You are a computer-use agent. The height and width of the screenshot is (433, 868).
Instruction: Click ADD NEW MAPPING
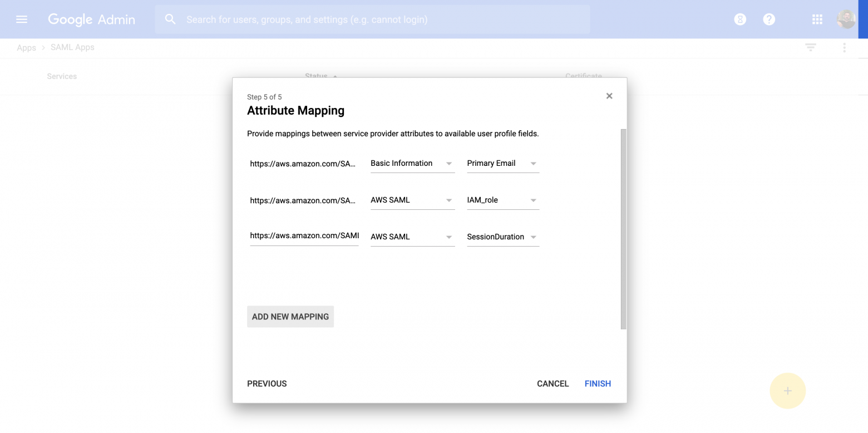tap(290, 316)
